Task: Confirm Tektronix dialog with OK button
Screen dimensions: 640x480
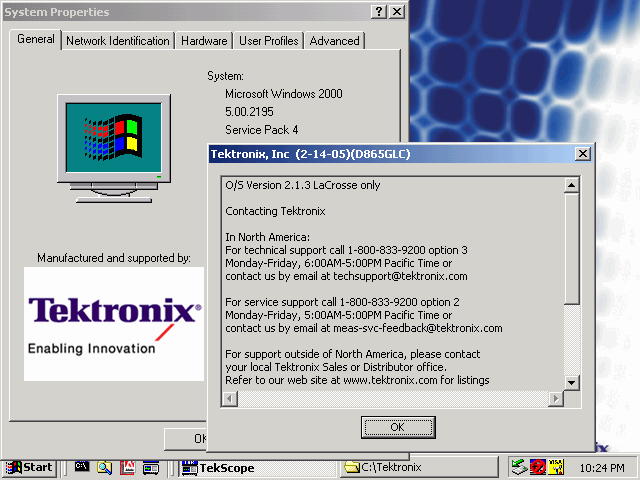Action: click(x=398, y=427)
